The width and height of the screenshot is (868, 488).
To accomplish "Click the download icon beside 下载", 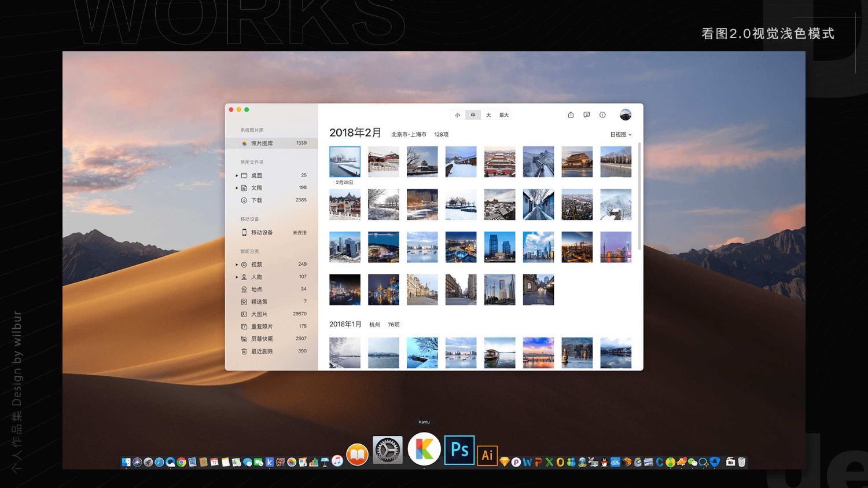I will 244,200.
